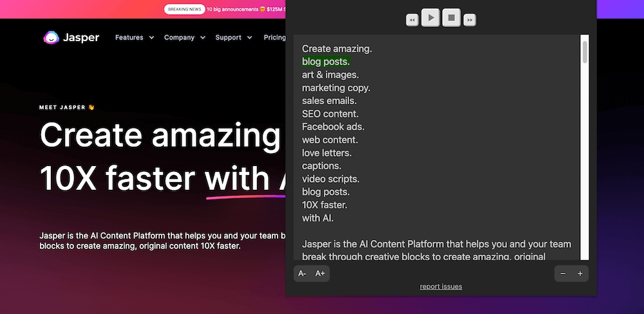Image resolution: width=644 pixels, height=314 pixels.
Task: Click the Jasper description paragraph on the webpage
Action: (x=162, y=241)
